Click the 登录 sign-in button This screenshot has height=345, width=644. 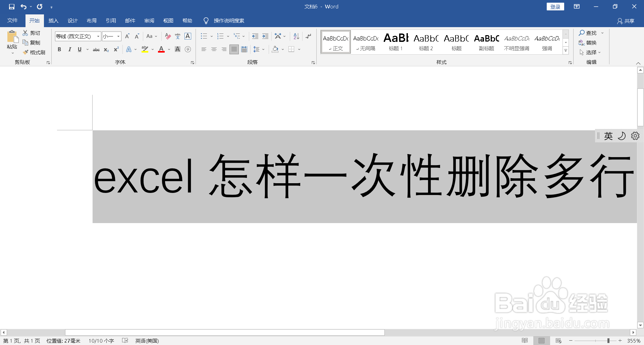pos(555,6)
